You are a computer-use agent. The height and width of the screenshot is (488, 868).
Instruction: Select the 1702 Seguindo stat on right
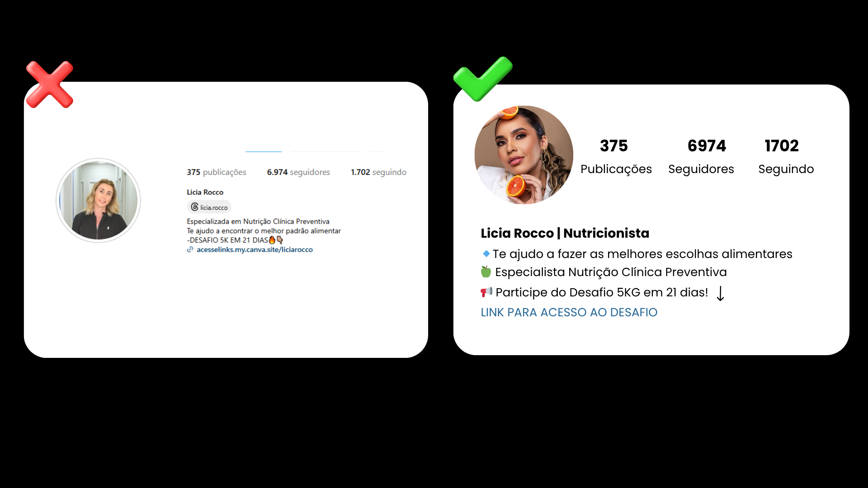pos(786,156)
